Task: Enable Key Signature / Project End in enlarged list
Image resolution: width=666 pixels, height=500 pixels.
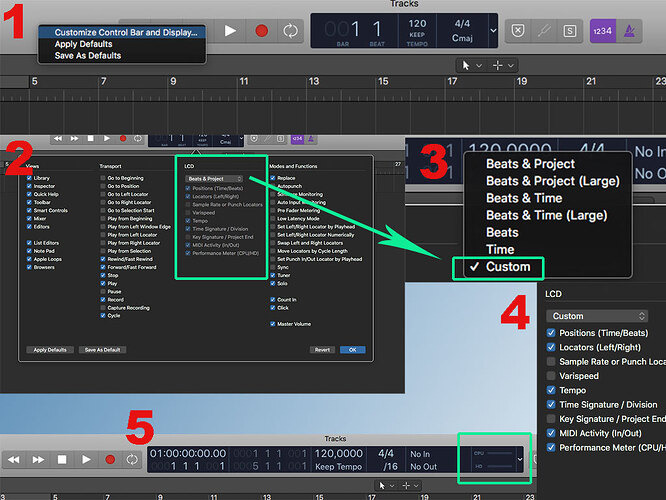Action: click(551, 419)
